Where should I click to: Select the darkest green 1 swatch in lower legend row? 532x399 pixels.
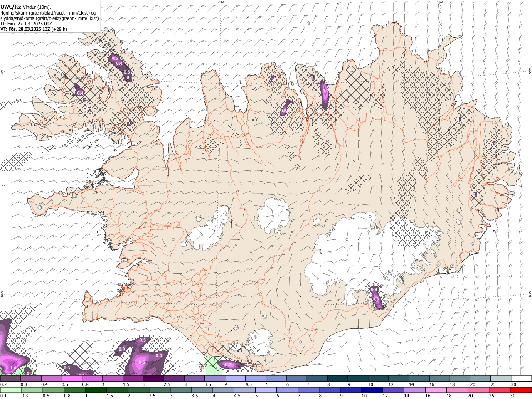[96, 390]
